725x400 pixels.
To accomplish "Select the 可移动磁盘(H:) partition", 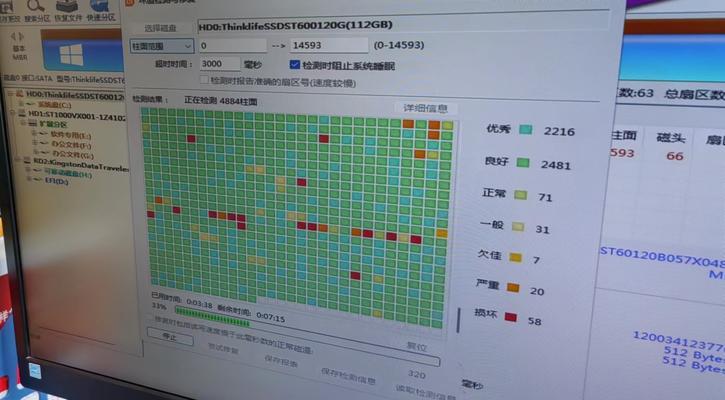I will (x=68, y=173).
